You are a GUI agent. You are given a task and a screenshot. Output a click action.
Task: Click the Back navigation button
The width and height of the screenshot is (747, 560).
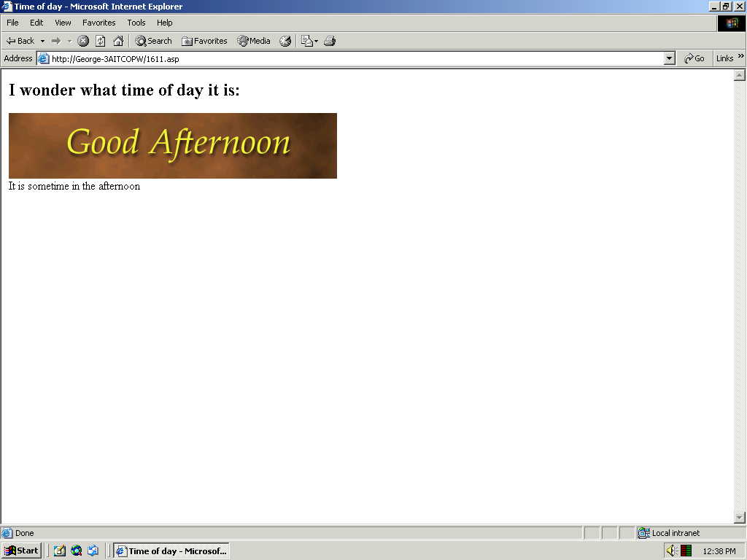20,41
